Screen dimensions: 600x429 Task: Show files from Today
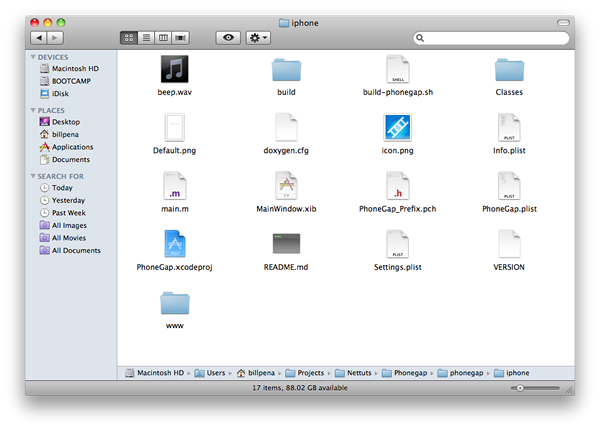(56, 188)
